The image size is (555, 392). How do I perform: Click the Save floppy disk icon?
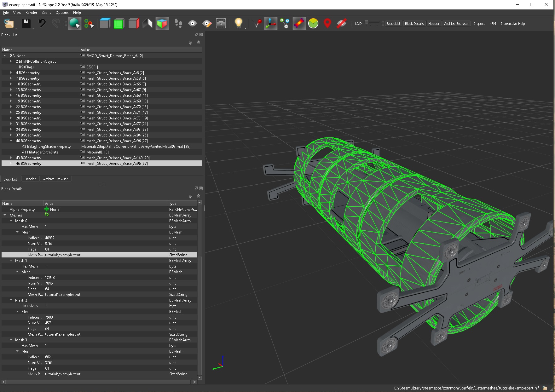pos(26,24)
